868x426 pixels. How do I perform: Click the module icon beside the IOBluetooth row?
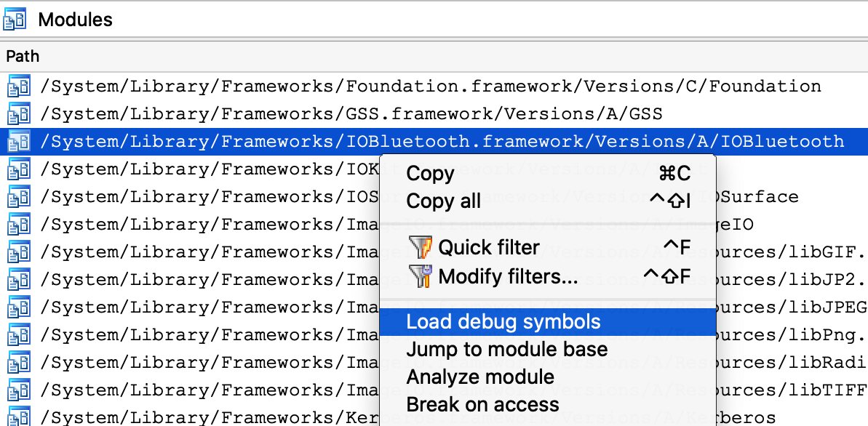coord(18,142)
